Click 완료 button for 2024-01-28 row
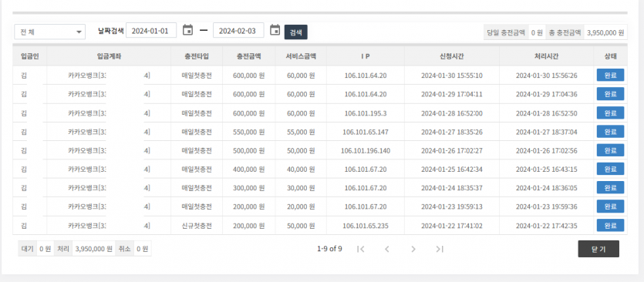The image size is (644, 282). pyautogui.click(x=610, y=113)
